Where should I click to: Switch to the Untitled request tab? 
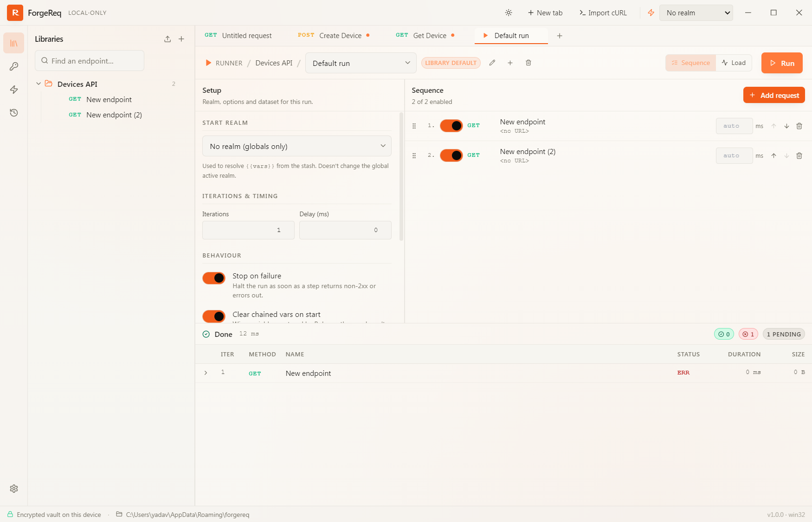tap(238, 36)
